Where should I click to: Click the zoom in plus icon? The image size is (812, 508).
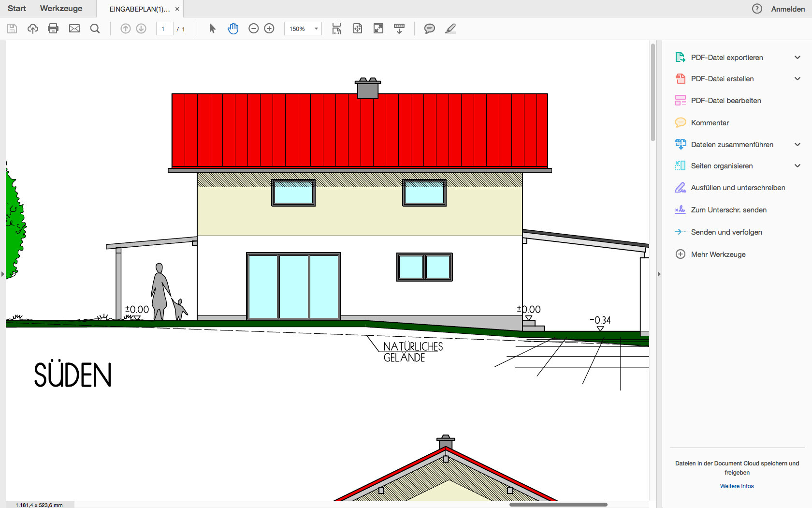point(269,29)
